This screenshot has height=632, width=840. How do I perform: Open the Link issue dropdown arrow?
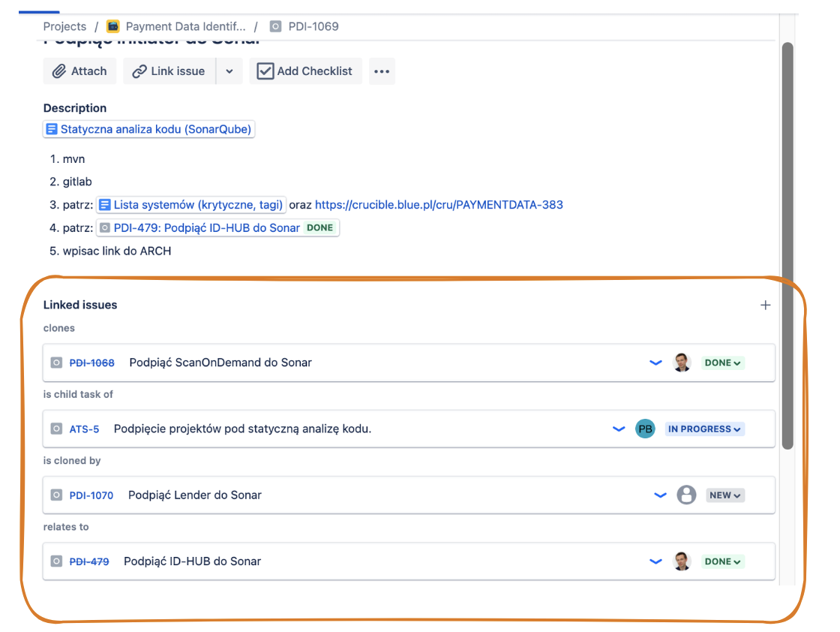(229, 71)
